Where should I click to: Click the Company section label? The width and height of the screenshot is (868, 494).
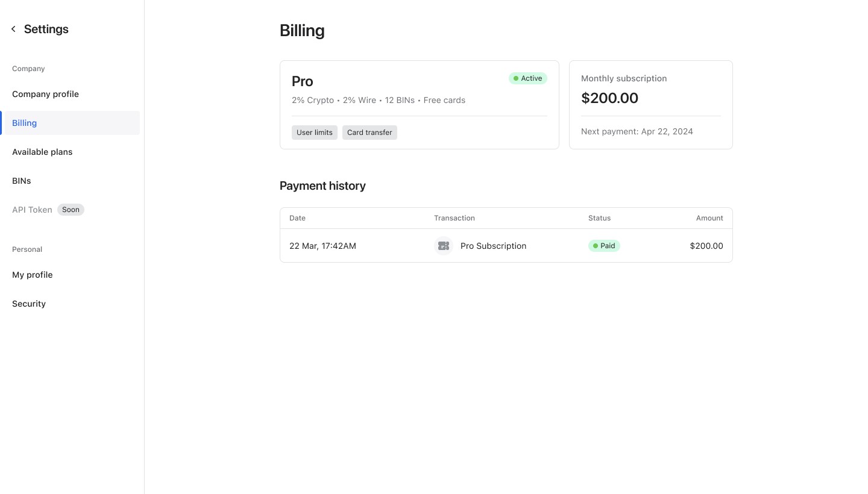point(28,69)
